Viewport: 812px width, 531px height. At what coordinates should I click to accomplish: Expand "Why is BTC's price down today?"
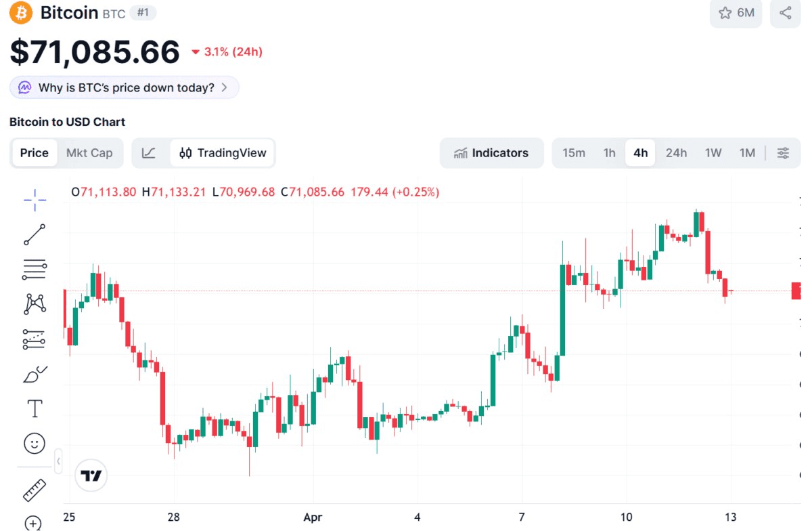[x=125, y=87]
